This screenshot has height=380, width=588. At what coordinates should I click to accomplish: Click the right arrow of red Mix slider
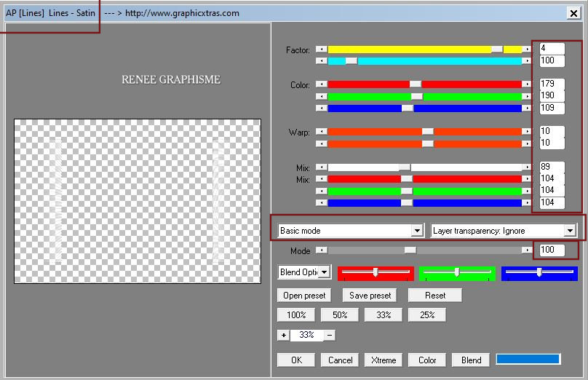pos(527,179)
